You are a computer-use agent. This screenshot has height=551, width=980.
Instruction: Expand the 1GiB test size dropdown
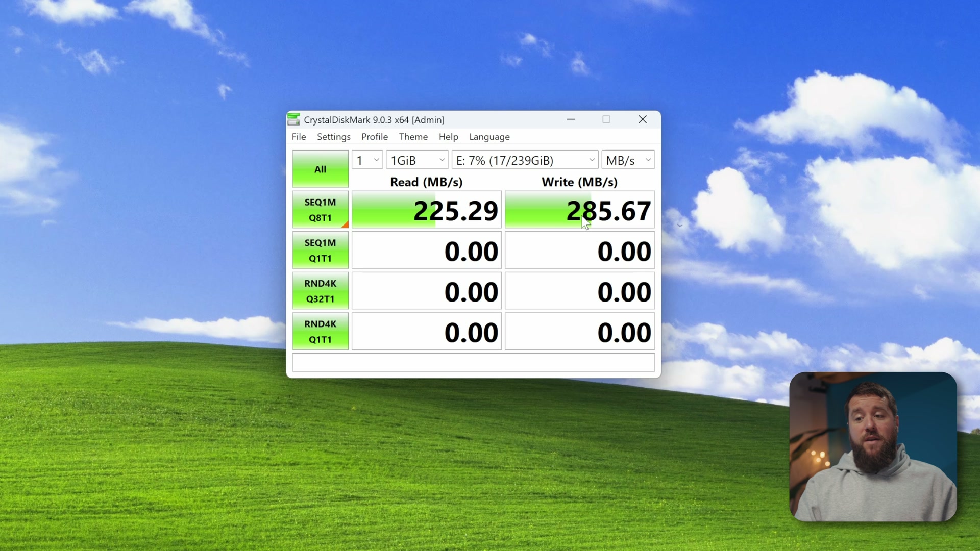click(x=418, y=160)
